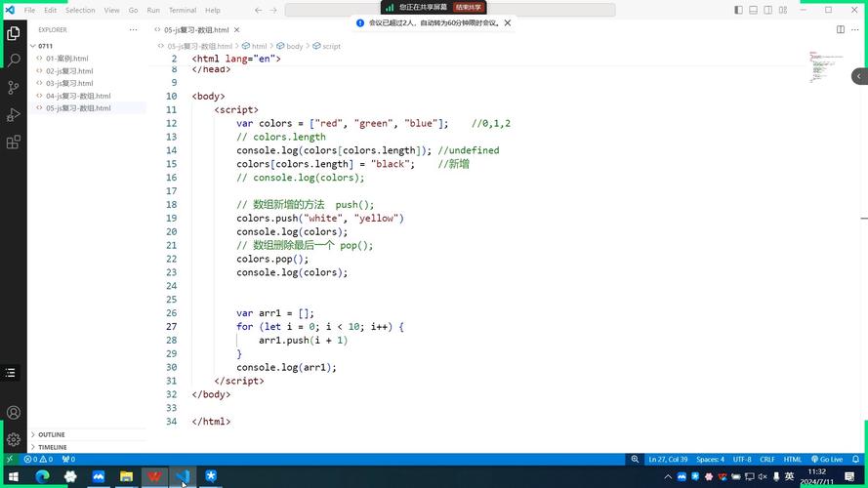
Task: Click the code minimap preview
Action: (x=825, y=67)
